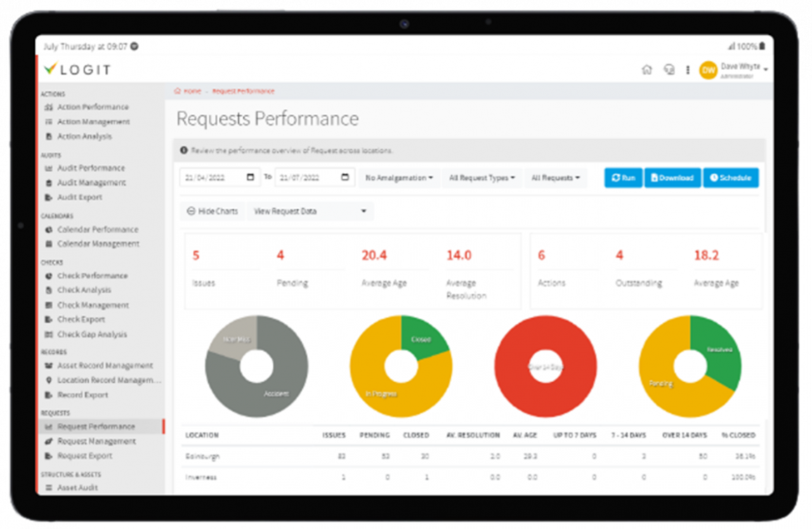Expand the All Requests dropdown

point(555,178)
